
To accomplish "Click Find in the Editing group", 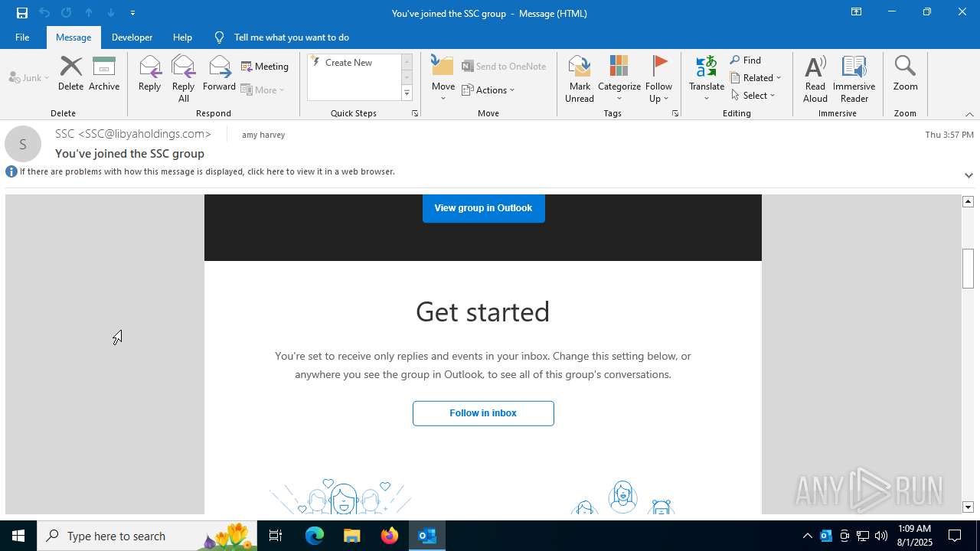I will pos(746,60).
